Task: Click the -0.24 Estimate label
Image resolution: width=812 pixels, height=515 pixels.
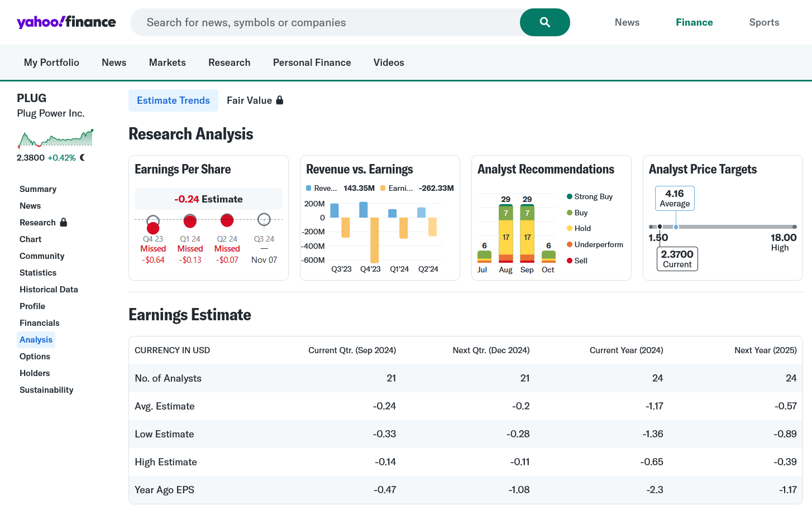Action: (208, 199)
